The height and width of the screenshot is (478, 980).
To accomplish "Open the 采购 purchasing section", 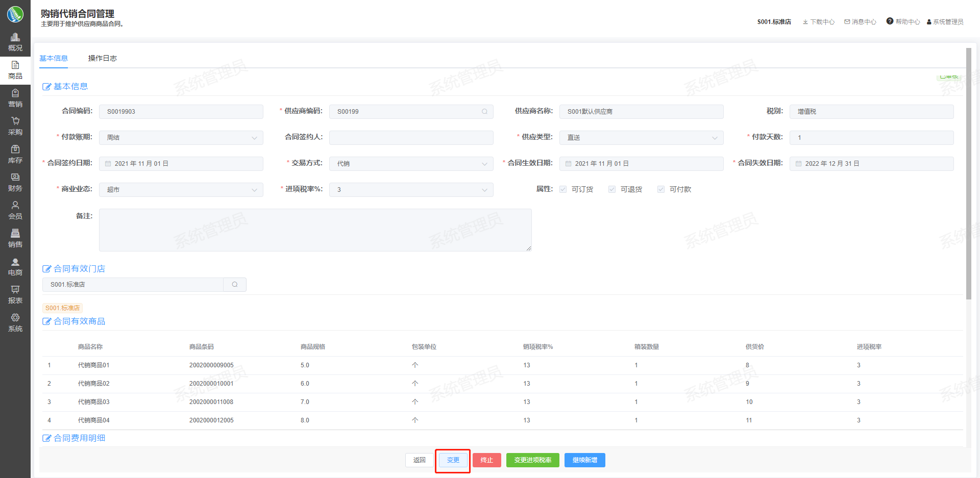I will click(x=15, y=127).
